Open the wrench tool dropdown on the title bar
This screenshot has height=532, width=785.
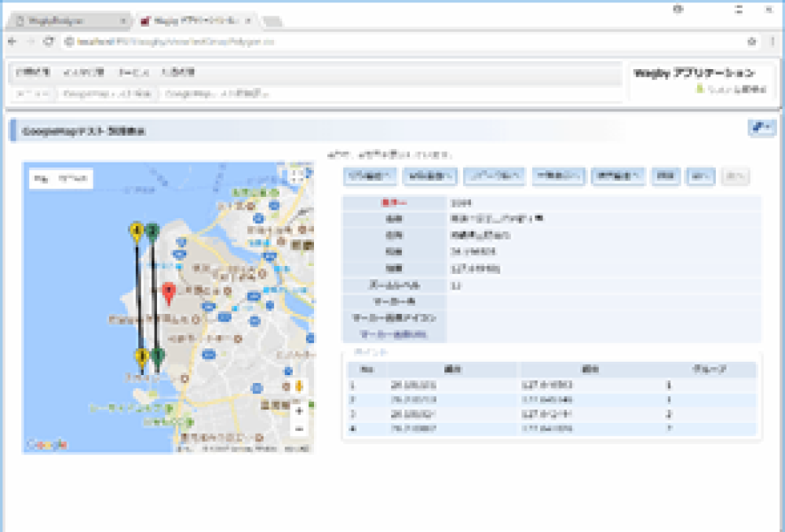[762, 127]
